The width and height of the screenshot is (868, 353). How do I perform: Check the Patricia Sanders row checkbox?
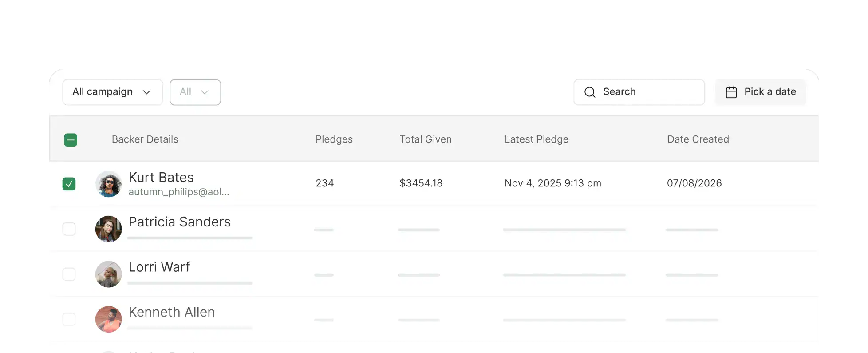(69, 229)
